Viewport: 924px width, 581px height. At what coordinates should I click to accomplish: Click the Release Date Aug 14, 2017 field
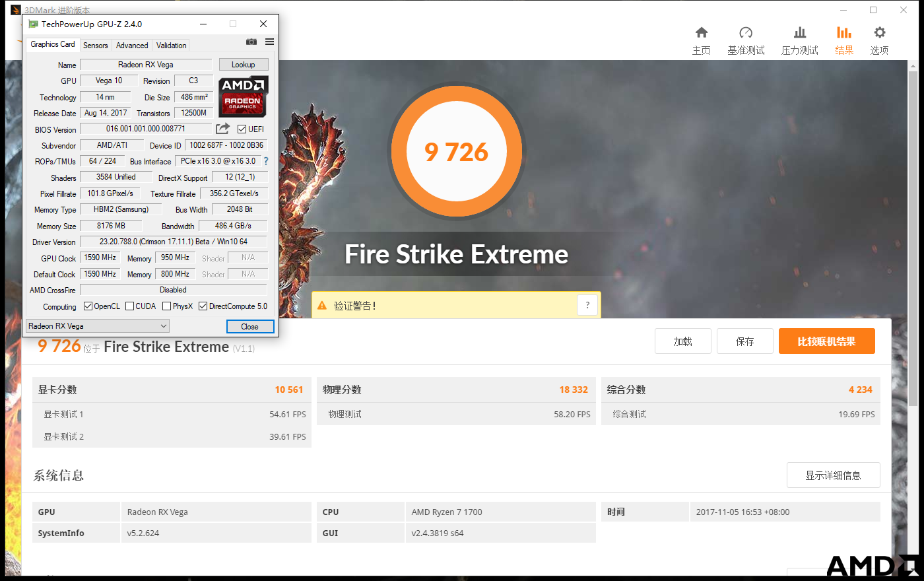tap(106, 113)
